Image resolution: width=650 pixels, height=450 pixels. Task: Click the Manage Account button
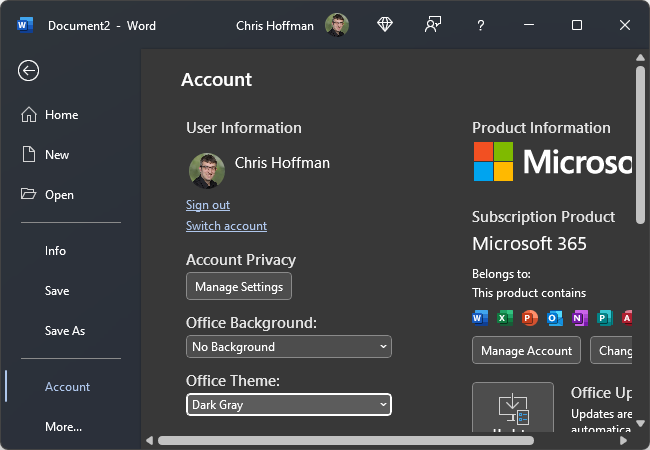(526, 351)
